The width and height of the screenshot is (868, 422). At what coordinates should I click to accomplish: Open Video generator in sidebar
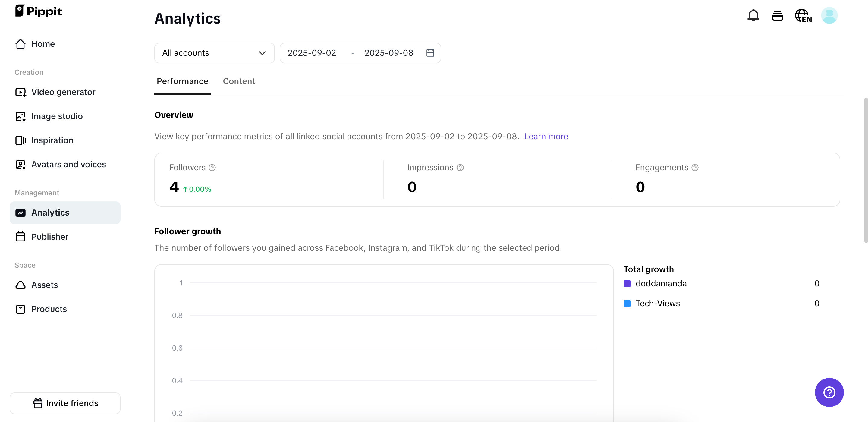pyautogui.click(x=63, y=92)
